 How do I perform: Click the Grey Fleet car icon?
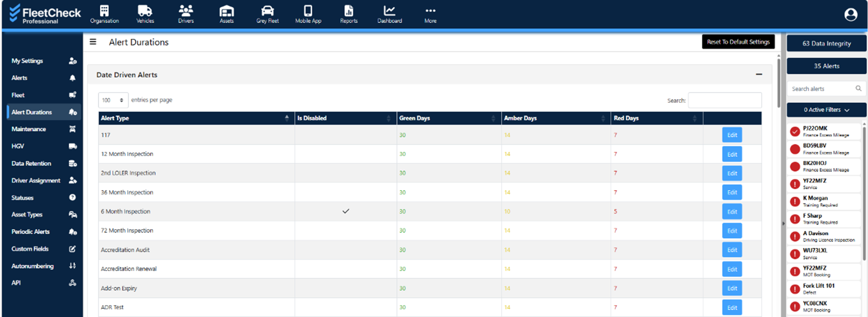pyautogui.click(x=267, y=11)
